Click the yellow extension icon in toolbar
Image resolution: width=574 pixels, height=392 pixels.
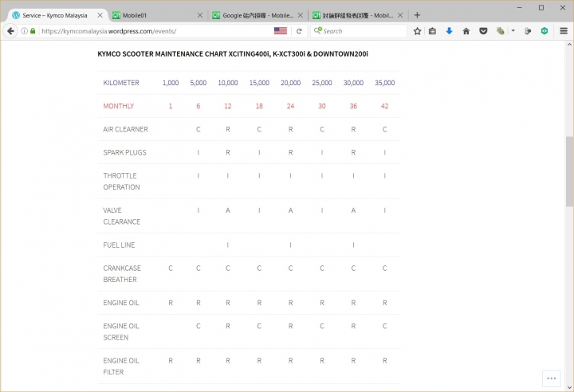pyautogui.click(x=501, y=31)
